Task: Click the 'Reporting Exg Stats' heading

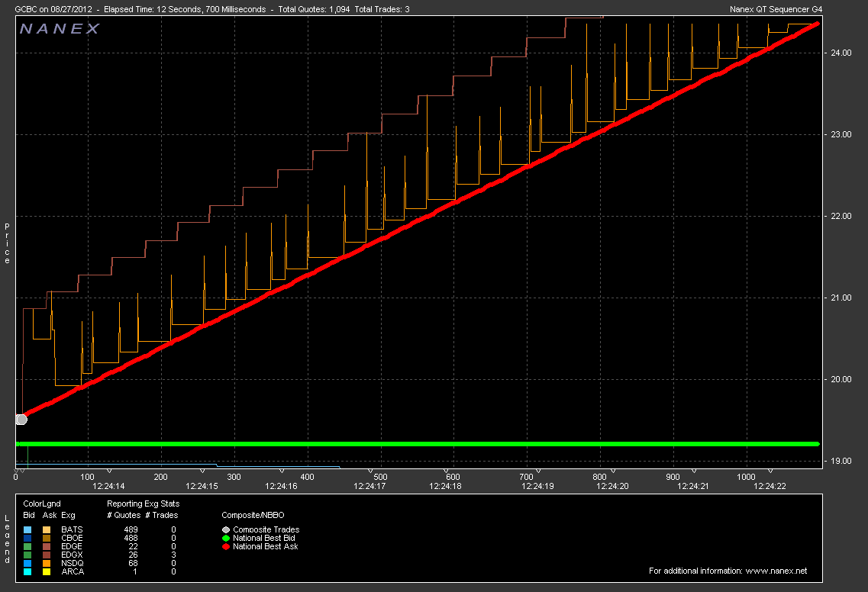Action: tap(144, 504)
